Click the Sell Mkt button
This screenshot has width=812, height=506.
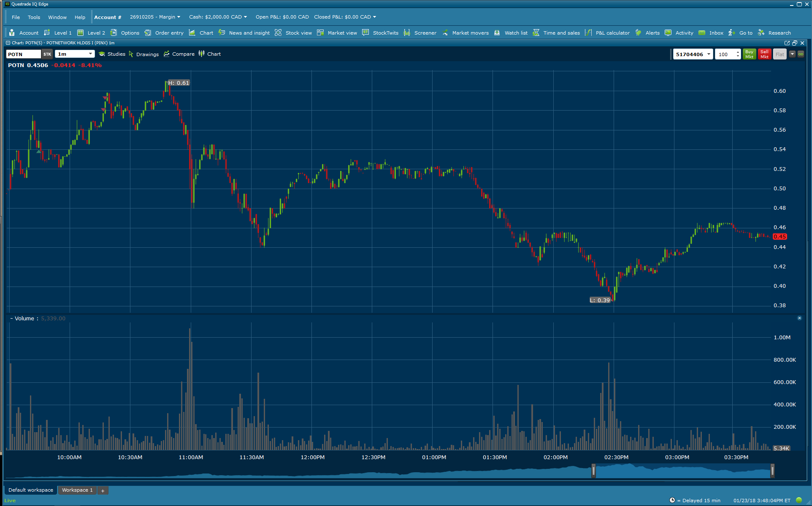(x=764, y=54)
